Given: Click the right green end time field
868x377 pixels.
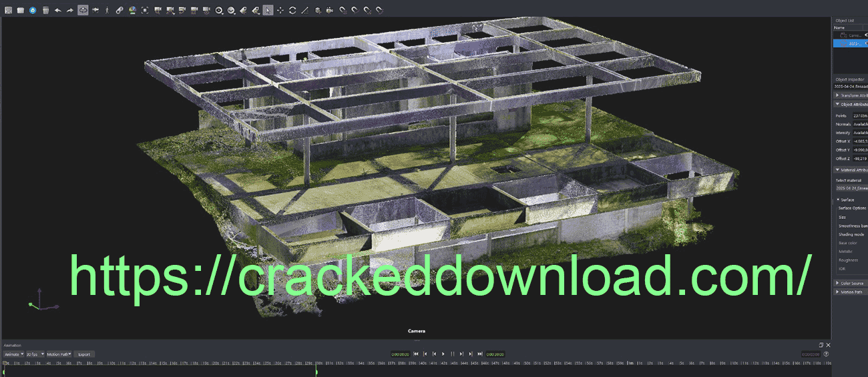Looking at the screenshot, I should pos(495,354).
